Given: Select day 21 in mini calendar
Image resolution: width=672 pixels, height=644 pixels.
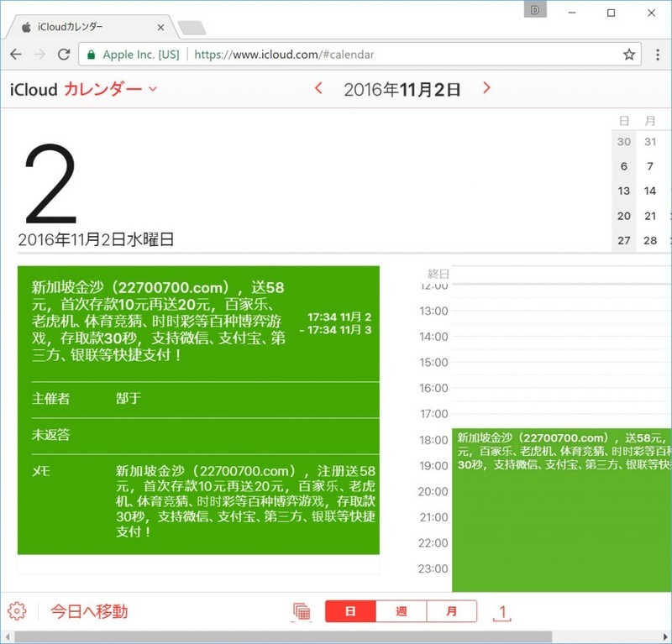Looking at the screenshot, I should pyautogui.click(x=650, y=216).
